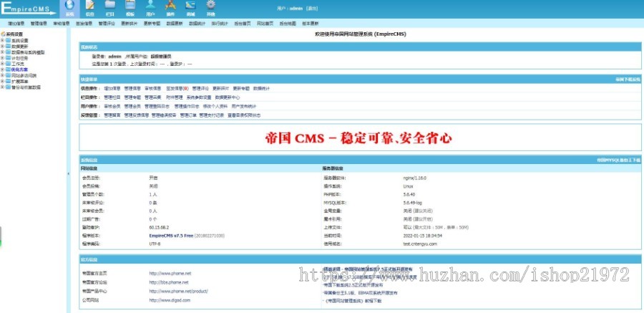The width and height of the screenshot is (644, 313).
Task: Open the http://www.digod.com company link
Action: tap(170, 300)
